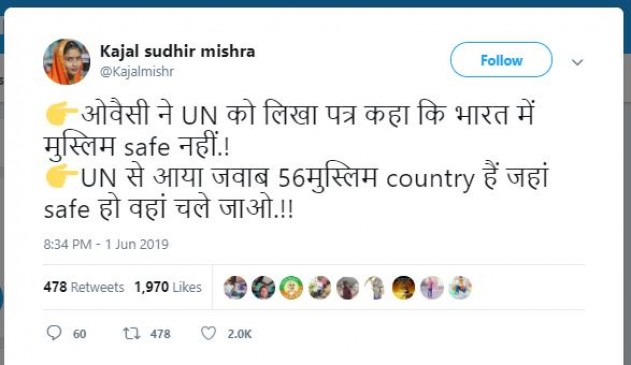This screenshot has width=631, height=365.
Task: Click the heart like icon
Action: 208,333
